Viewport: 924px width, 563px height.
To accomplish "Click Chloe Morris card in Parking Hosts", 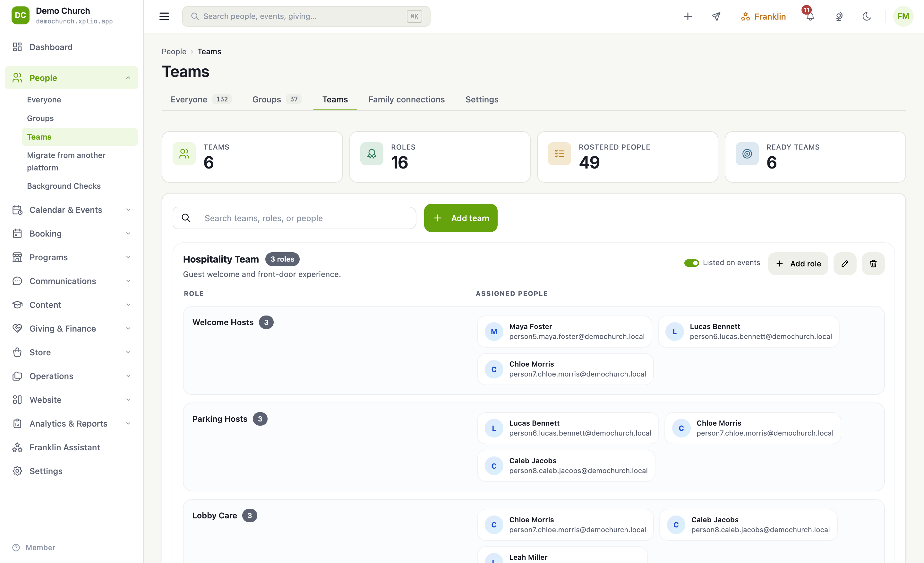I will (x=752, y=428).
